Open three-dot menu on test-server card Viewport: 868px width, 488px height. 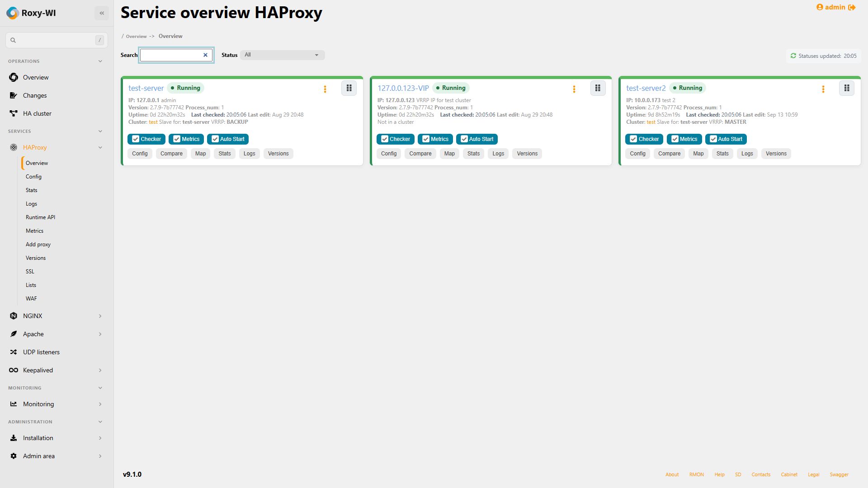coord(325,89)
